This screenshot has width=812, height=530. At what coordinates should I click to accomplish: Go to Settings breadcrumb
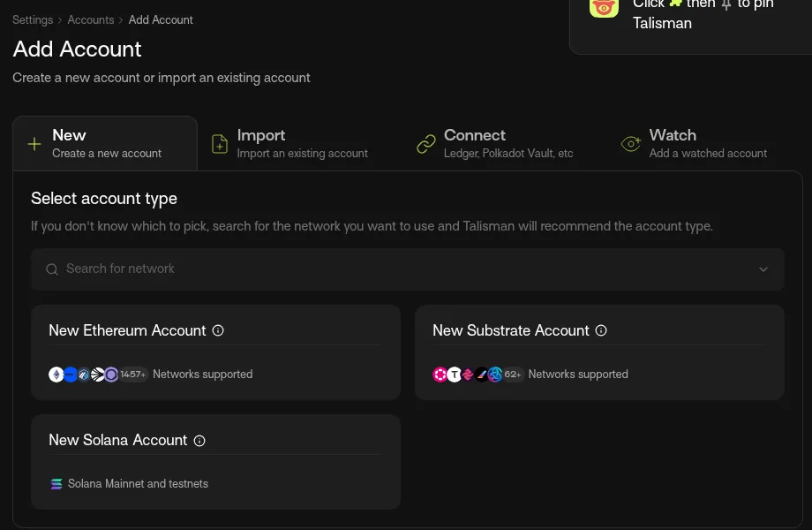[33, 19]
